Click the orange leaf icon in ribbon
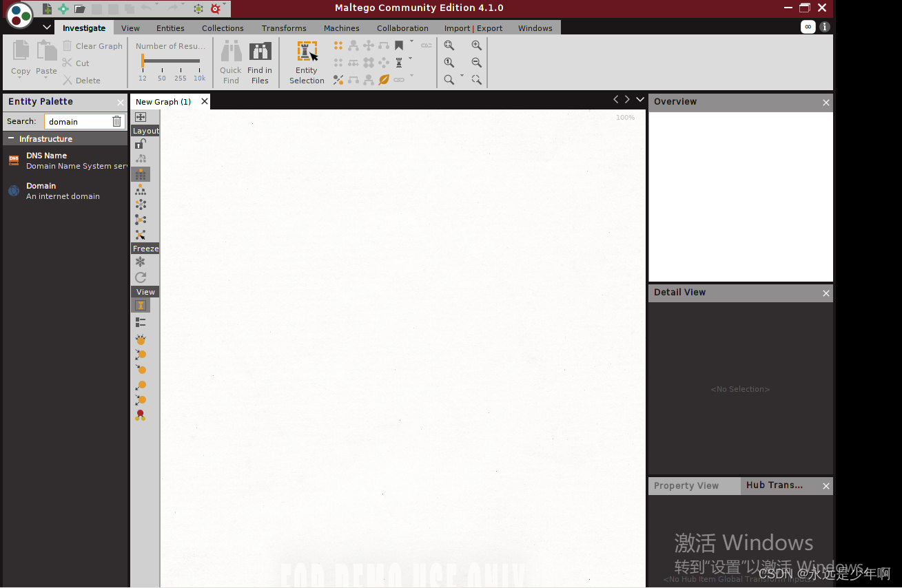Screen dimensions: 902x588 coord(384,80)
